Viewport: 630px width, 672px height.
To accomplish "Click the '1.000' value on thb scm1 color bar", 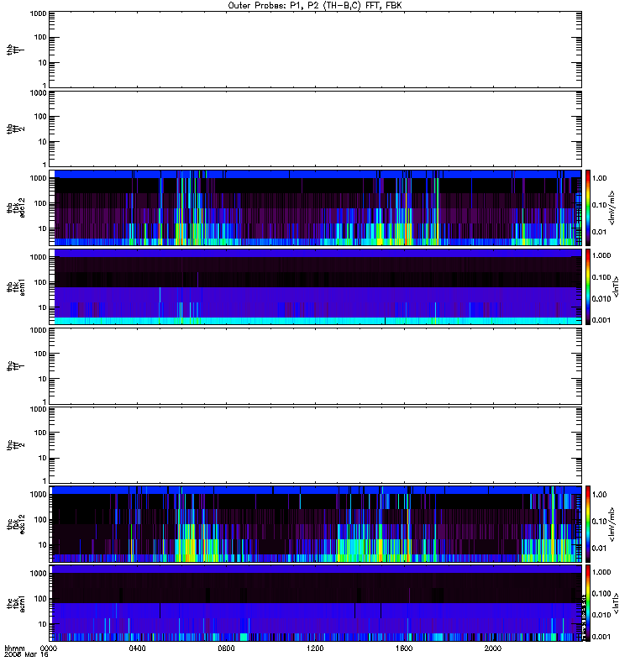I will pyautogui.click(x=601, y=255).
